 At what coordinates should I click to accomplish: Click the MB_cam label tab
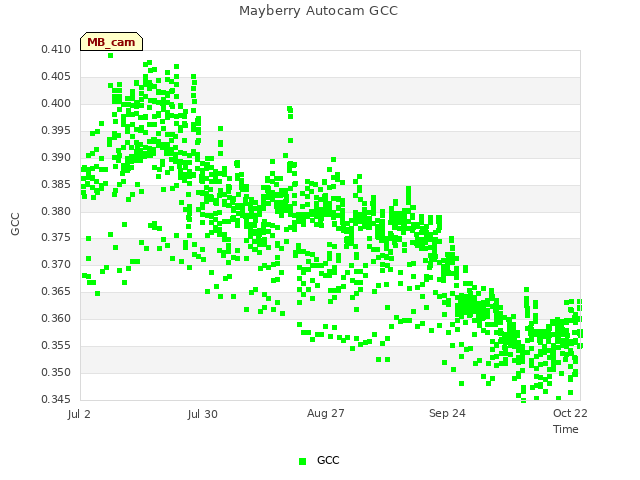coord(111,42)
